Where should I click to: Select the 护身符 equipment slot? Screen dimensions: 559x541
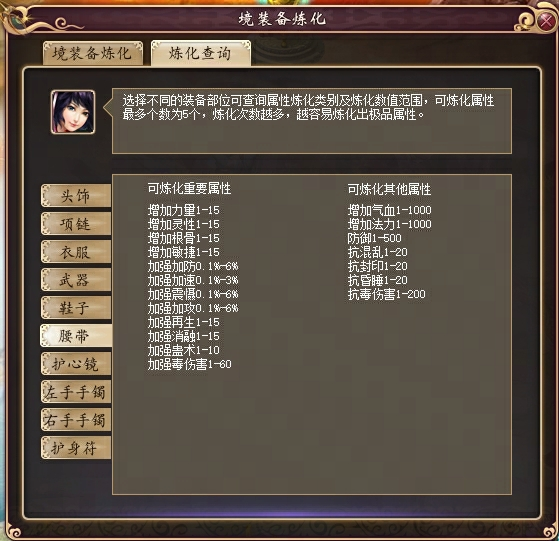[76, 448]
